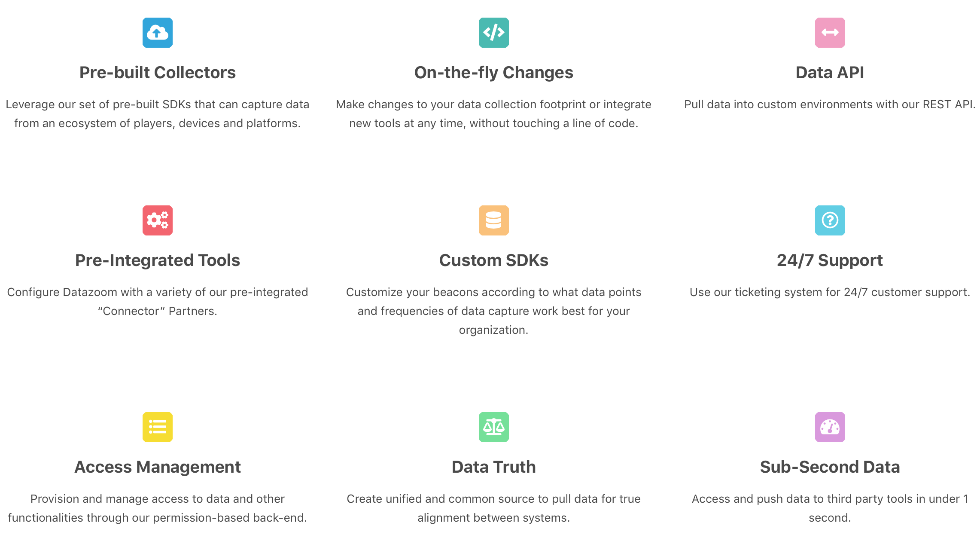
Task: Select the Access Management heading
Action: 158,468
